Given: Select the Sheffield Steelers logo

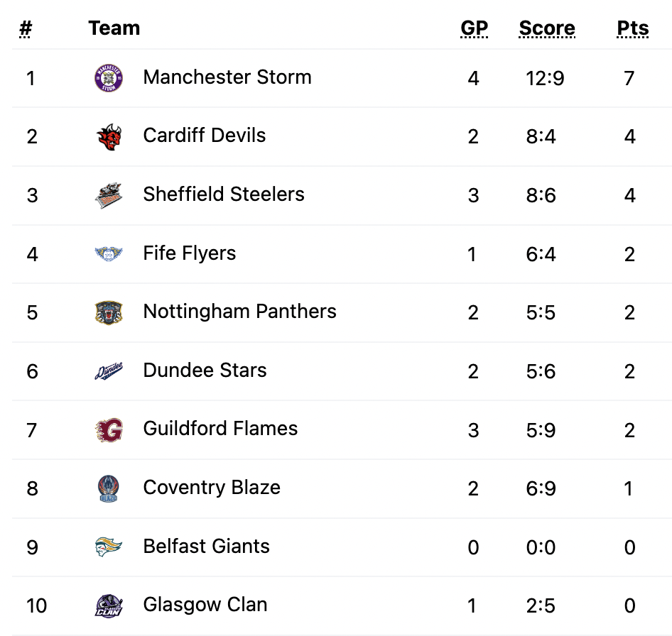Looking at the screenshot, I should pyautogui.click(x=109, y=195).
